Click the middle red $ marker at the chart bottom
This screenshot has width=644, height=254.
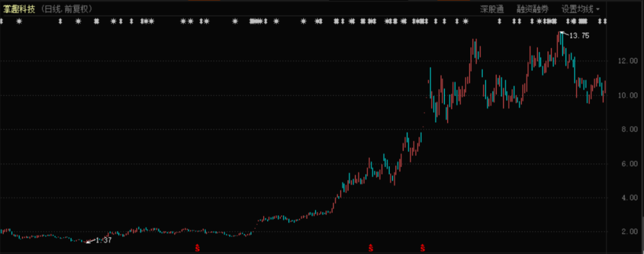tap(370, 246)
